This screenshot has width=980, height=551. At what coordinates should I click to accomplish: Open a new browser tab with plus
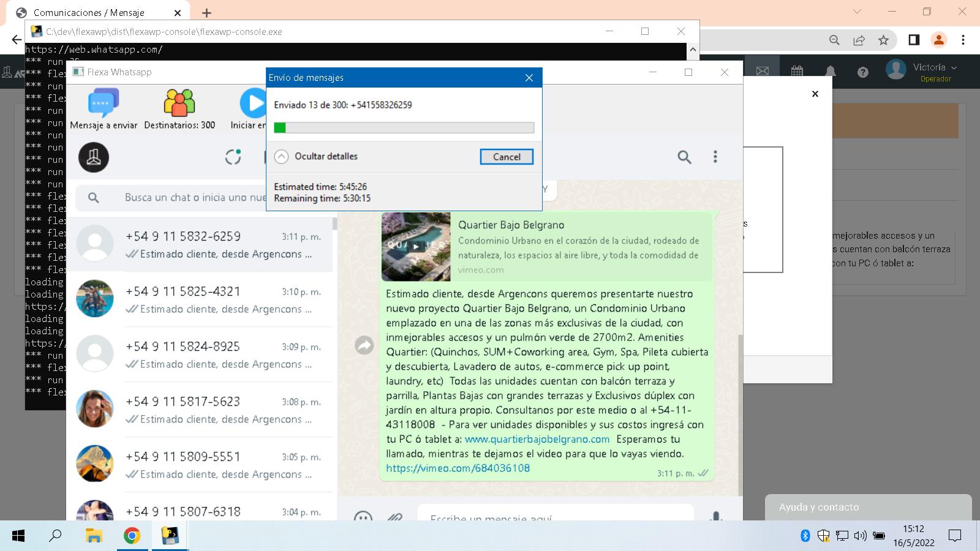pyautogui.click(x=206, y=13)
